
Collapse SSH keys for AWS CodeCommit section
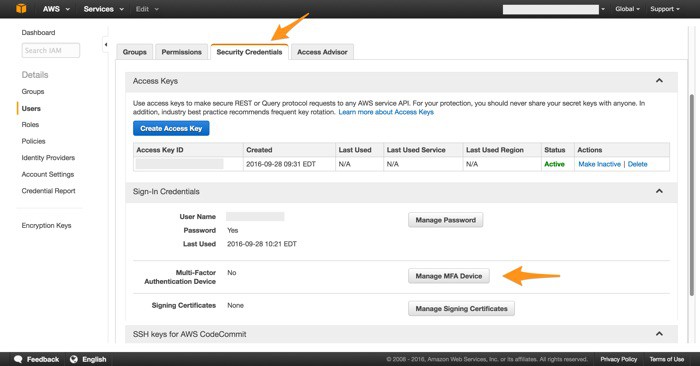pos(659,334)
